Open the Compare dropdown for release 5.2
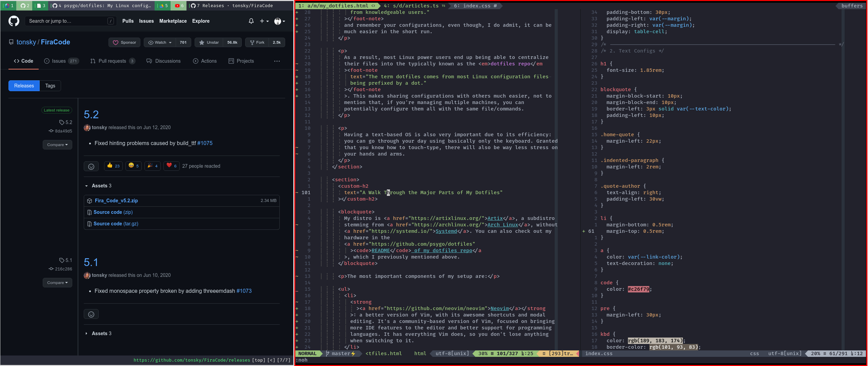The width and height of the screenshot is (868, 366). [x=57, y=145]
